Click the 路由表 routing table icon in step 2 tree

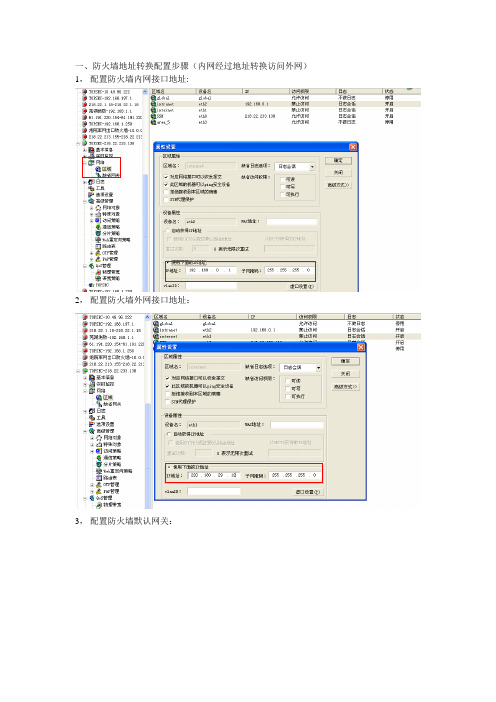[x=99, y=478]
